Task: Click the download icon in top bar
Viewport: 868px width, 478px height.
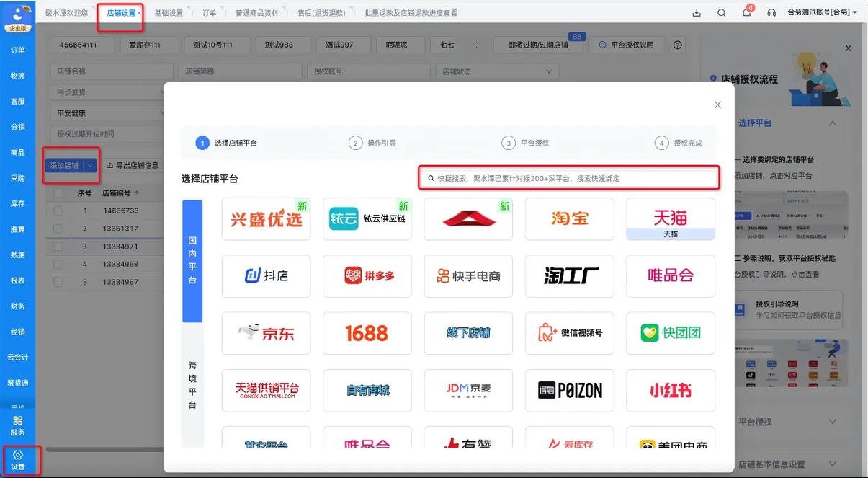Action: tap(697, 13)
